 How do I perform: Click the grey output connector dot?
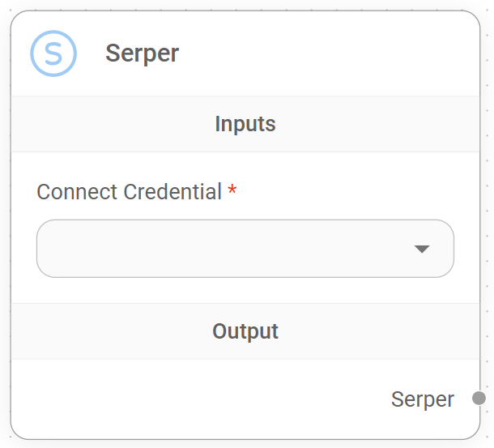pyautogui.click(x=479, y=399)
